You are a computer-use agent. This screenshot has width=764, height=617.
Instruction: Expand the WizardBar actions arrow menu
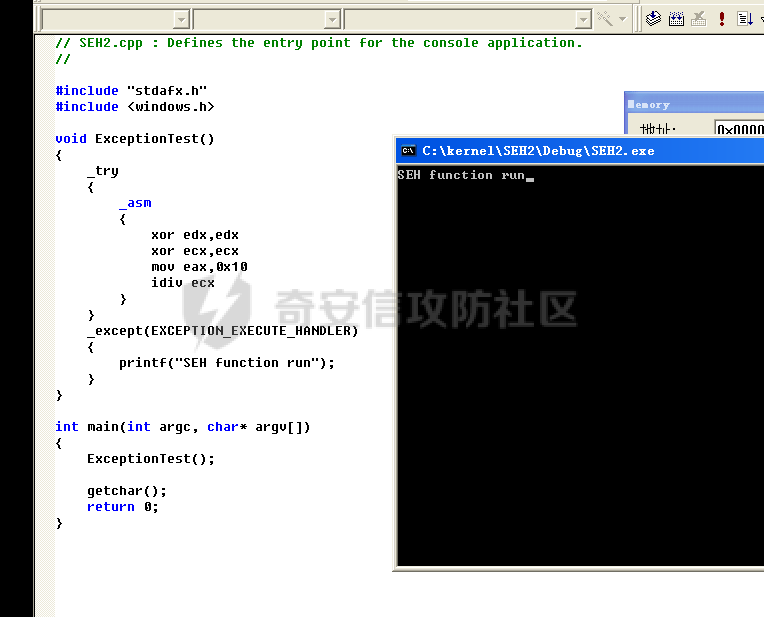pyautogui.click(x=622, y=19)
